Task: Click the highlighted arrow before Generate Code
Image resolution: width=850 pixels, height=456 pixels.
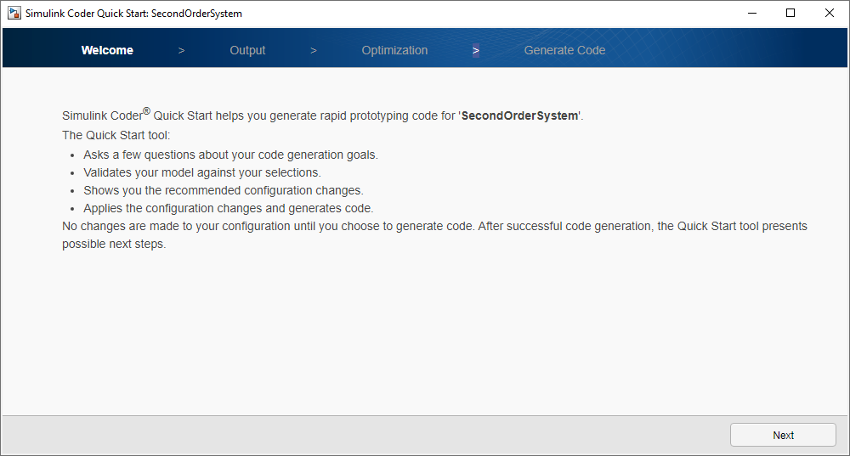Action: click(x=476, y=50)
